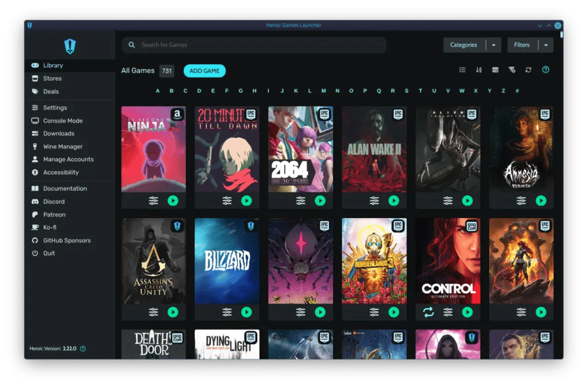Screen dimensions: 588x388
Task: Click the update icon for Control
Action: [428, 312]
